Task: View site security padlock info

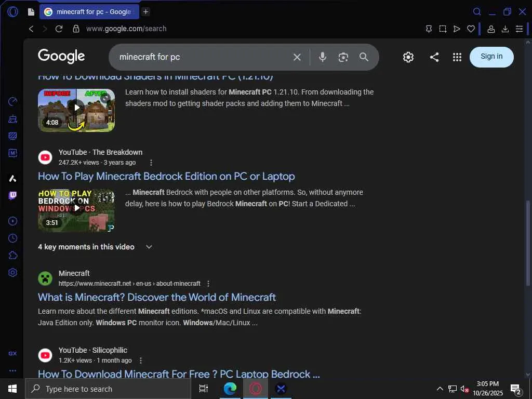Action: point(76,29)
